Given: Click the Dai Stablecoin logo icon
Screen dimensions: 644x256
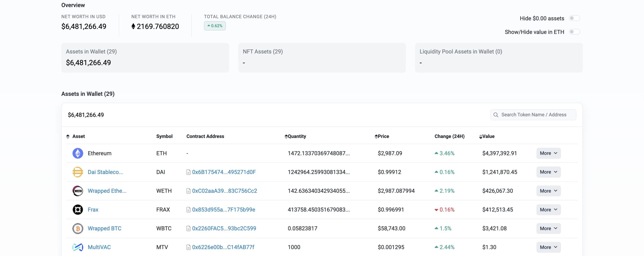Looking at the screenshot, I should (x=78, y=172).
